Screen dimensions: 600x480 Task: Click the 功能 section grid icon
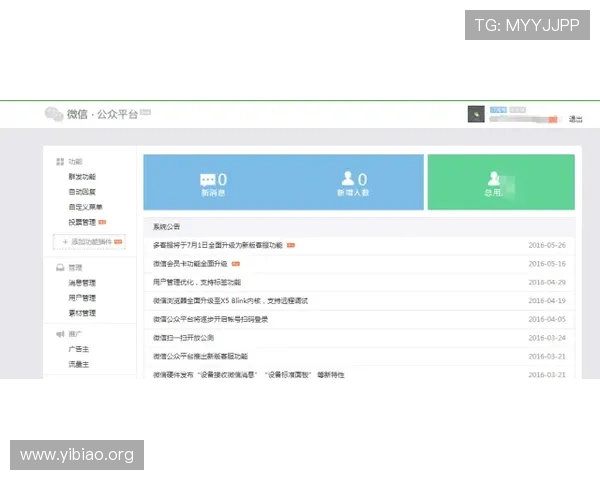coord(60,162)
